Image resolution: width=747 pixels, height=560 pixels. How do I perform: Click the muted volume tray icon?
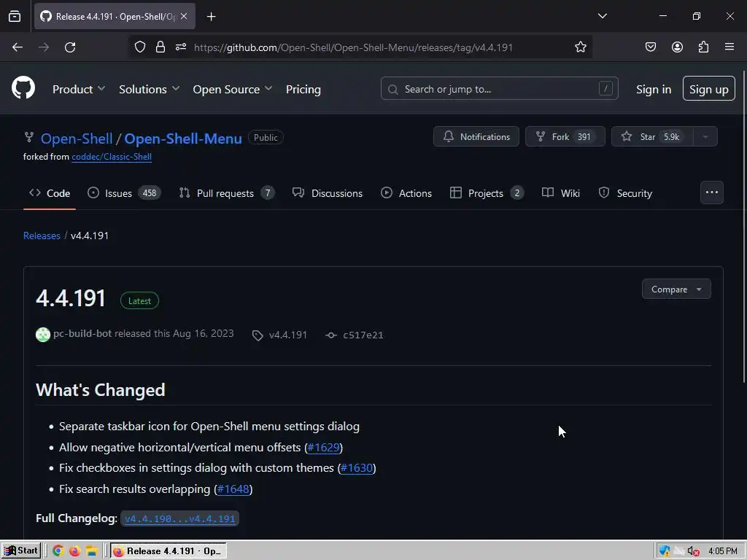tap(694, 551)
